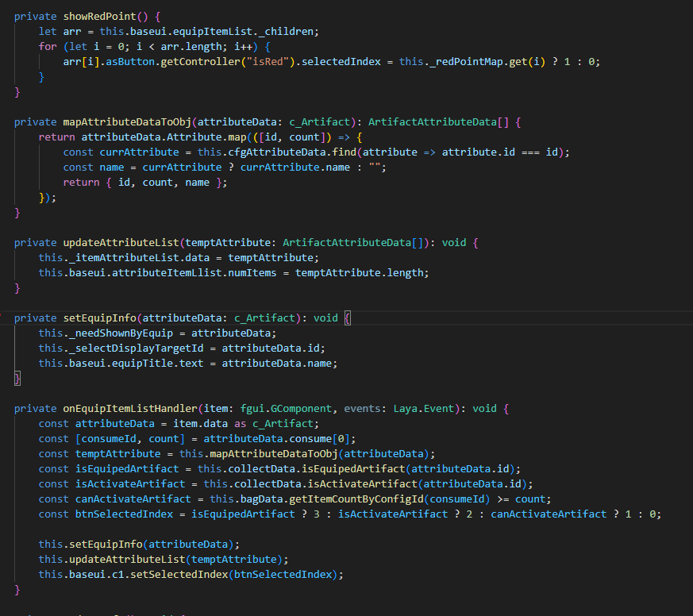Click the btnSelectedIndex constant declaration
Screen dimensions: 693x616
click(x=124, y=514)
